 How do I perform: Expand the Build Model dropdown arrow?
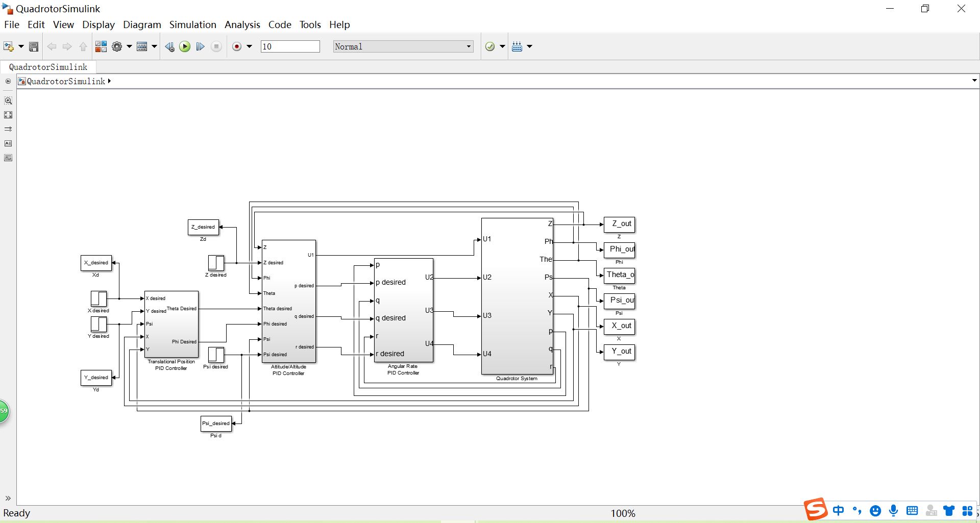click(x=529, y=46)
